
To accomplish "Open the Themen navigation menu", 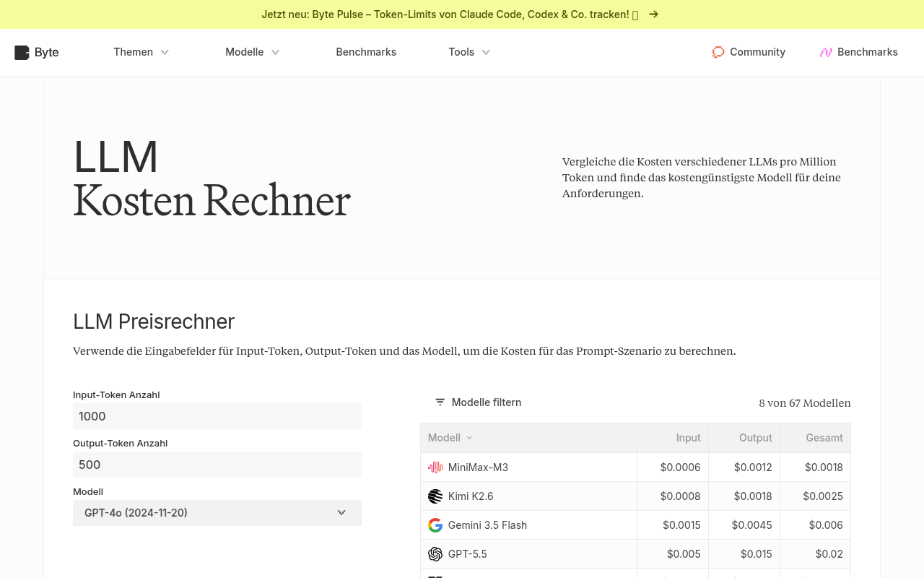I will click(141, 52).
